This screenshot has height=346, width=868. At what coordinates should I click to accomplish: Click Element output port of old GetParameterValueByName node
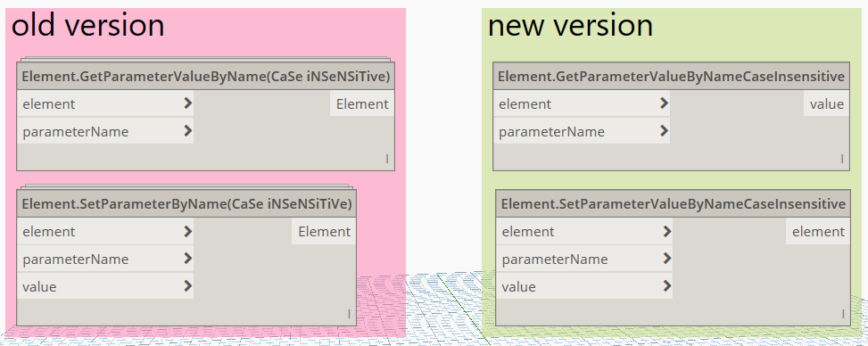pyautogui.click(x=362, y=104)
